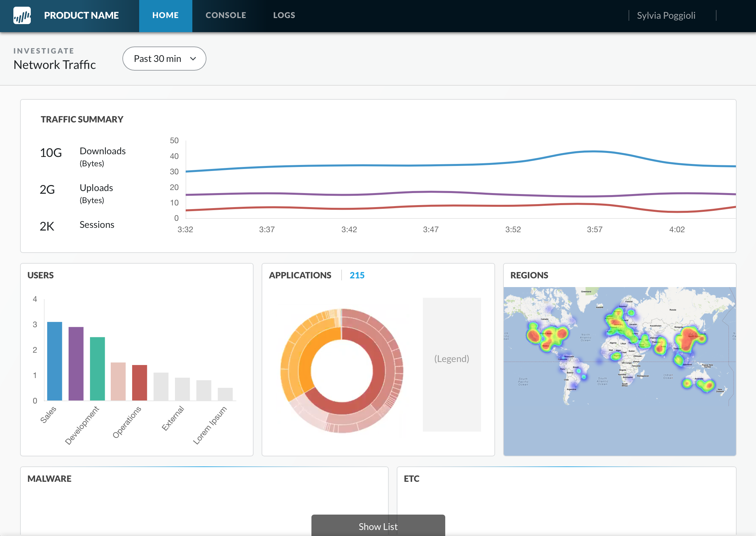Click the green bar in the Users chart

[97, 369]
